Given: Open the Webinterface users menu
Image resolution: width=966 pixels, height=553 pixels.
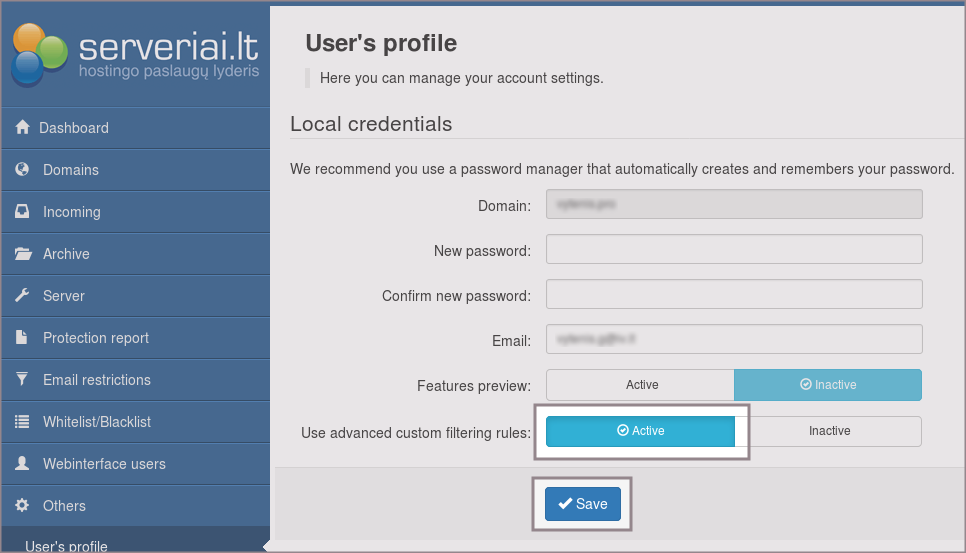Looking at the screenshot, I should (104, 464).
